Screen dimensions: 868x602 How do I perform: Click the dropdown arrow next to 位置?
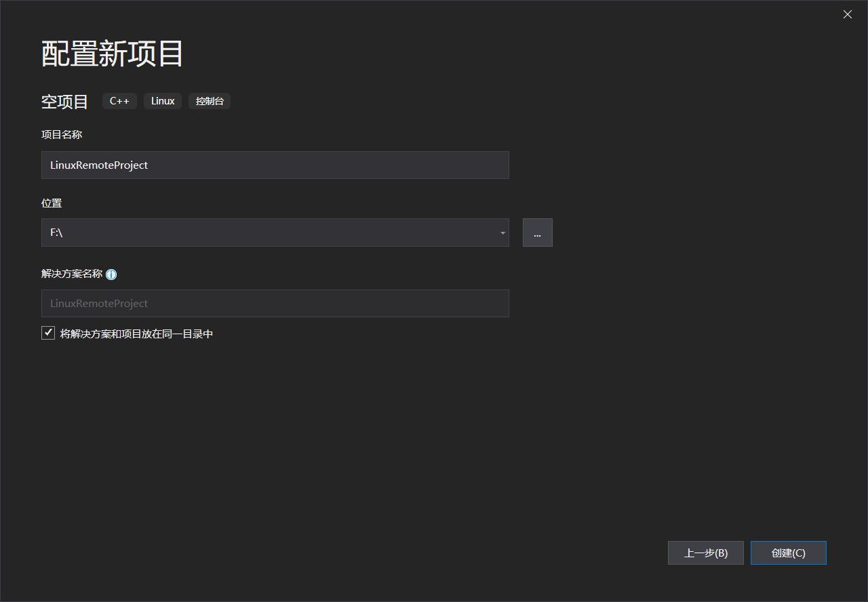tap(502, 233)
